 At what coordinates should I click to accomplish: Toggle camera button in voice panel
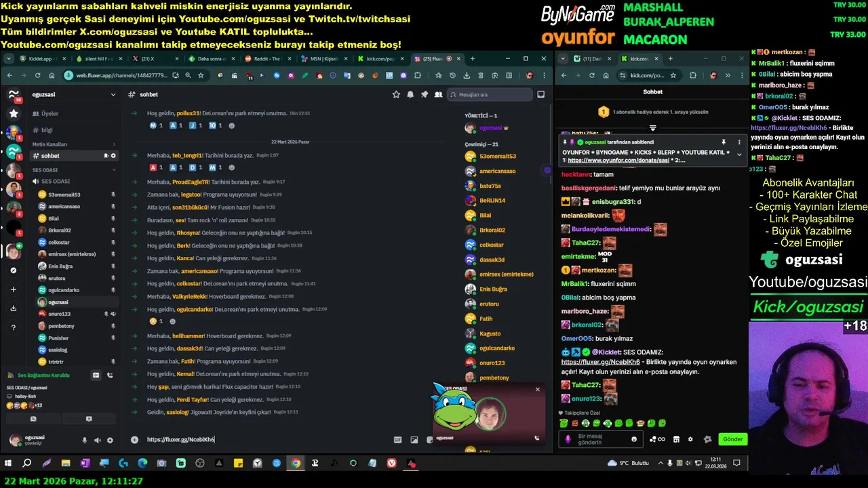pos(33,419)
